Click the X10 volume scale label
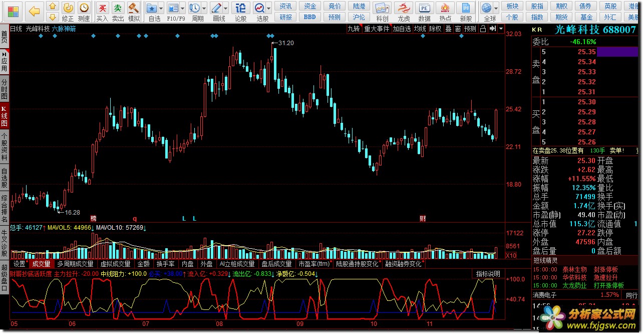The height and width of the screenshot is (334, 644). click(x=510, y=255)
